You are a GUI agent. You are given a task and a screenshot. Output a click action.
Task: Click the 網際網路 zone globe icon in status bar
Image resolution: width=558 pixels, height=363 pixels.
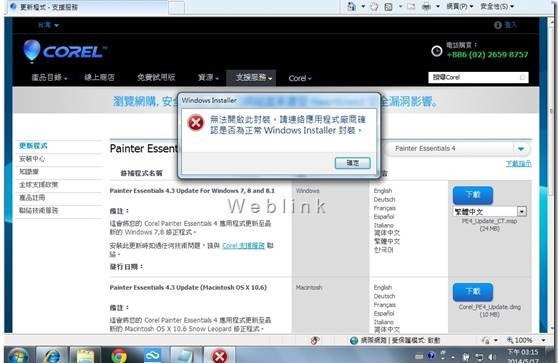pyautogui.click(x=354, y=341)
